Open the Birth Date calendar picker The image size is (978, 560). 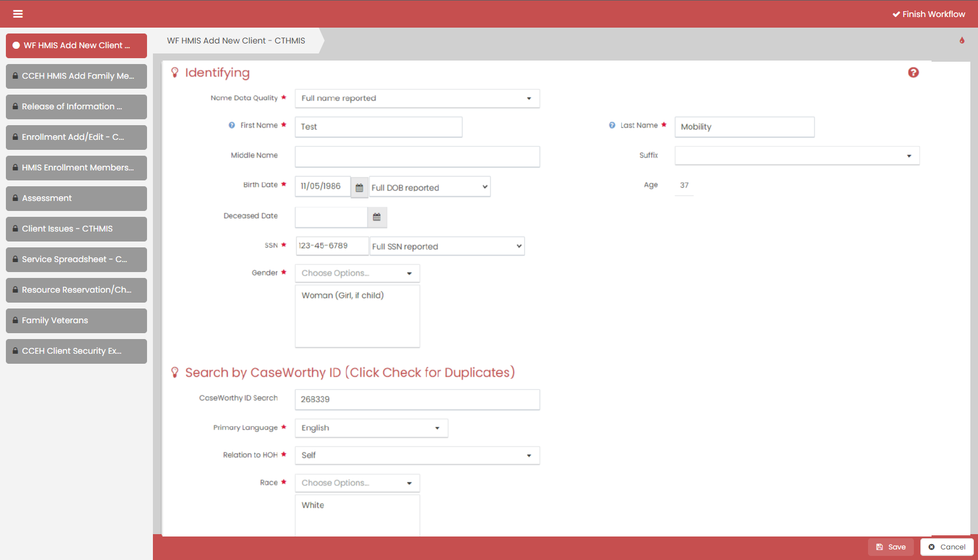(x=359, y=187)
